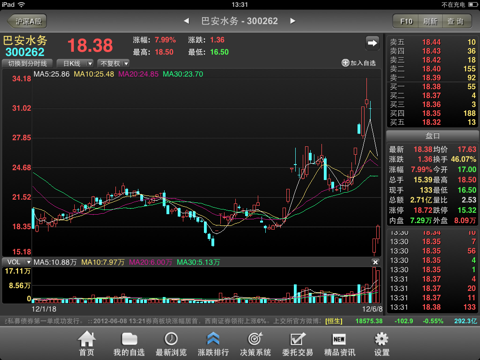Tap the 涨幅 7.99% value

point(165,40)
